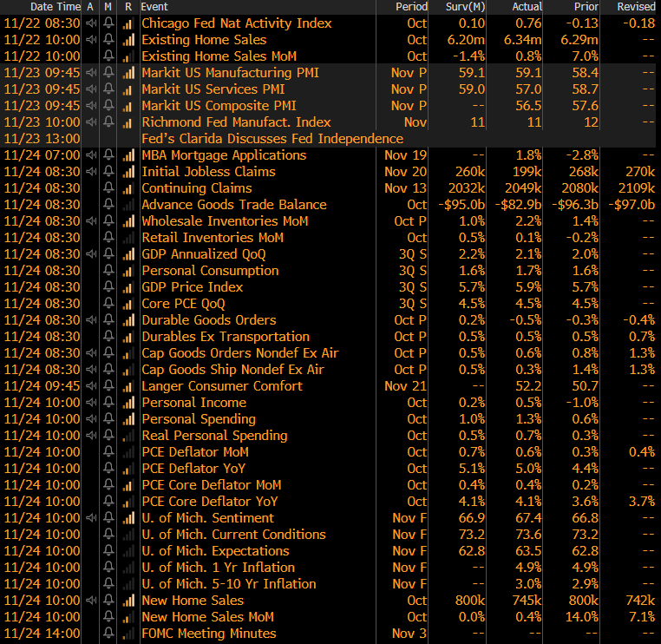Toggle the bell alert for Continuing Claims

(108, 188)
